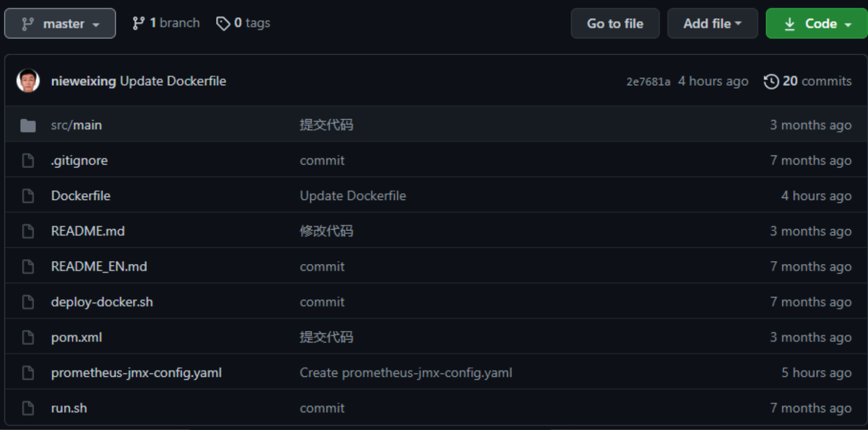Click the history clock icon by commits
Viewport: 868px width, 430px height.
[771, 81]
